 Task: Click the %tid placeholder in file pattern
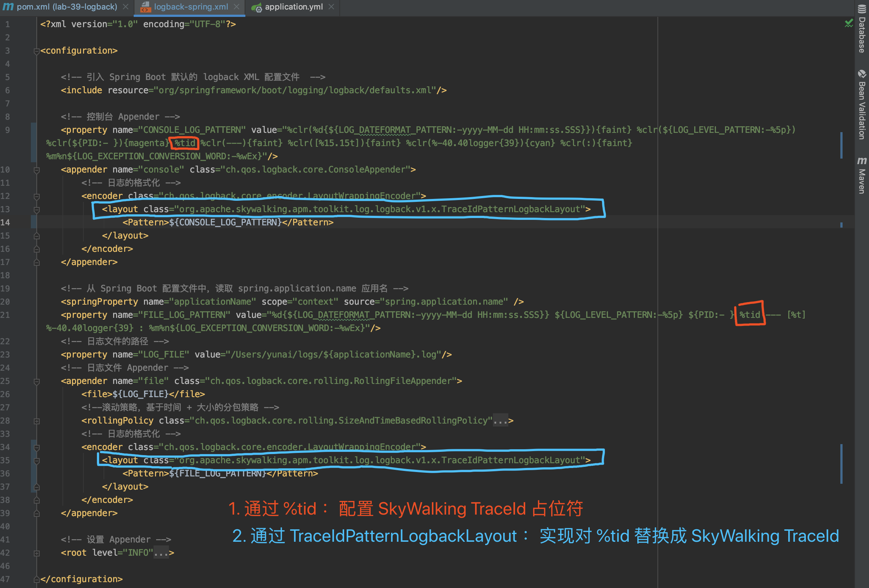pyautogui.click(x=749, y=315)
